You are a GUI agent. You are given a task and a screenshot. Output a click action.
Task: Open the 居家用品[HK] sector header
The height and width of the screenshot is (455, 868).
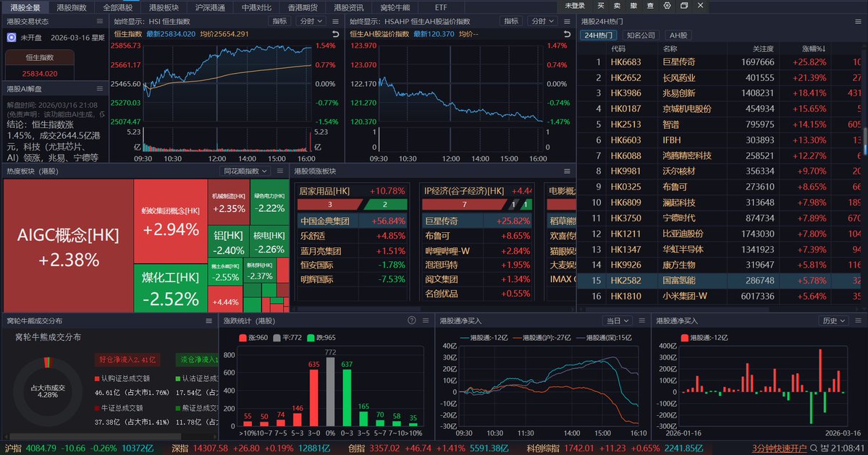coord(352,191)
